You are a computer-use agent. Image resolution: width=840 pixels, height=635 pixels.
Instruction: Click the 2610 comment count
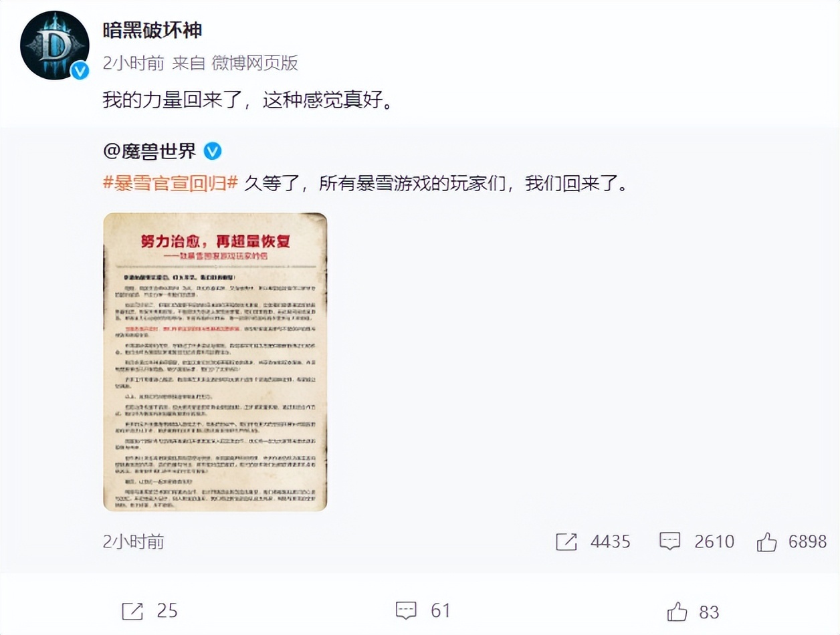click(x=714, y=541)
